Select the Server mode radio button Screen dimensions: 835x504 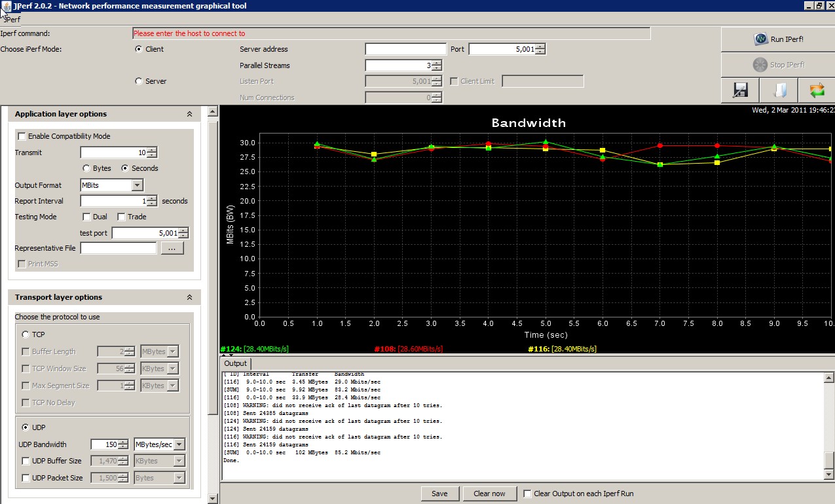click(138, 81)
